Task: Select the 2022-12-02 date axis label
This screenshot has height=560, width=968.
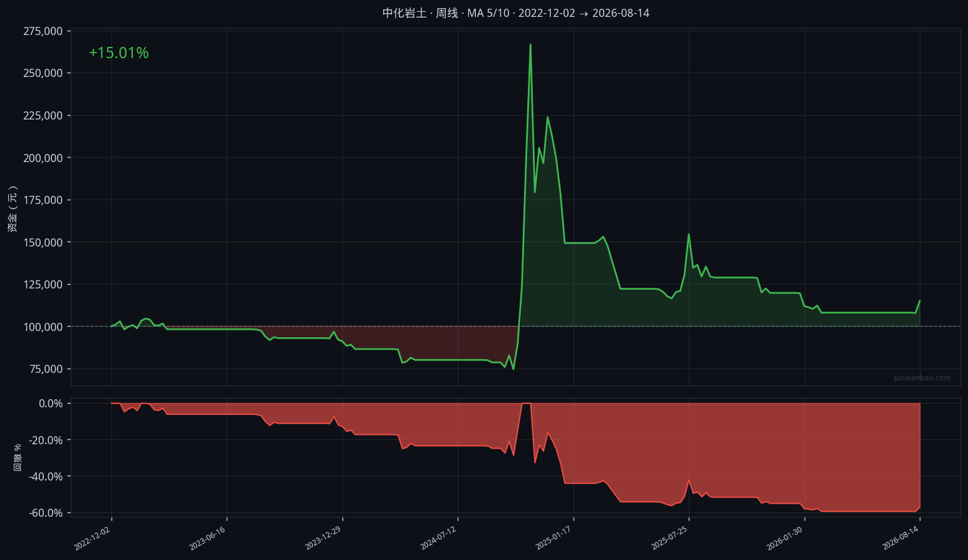Action: coord(92,538)
